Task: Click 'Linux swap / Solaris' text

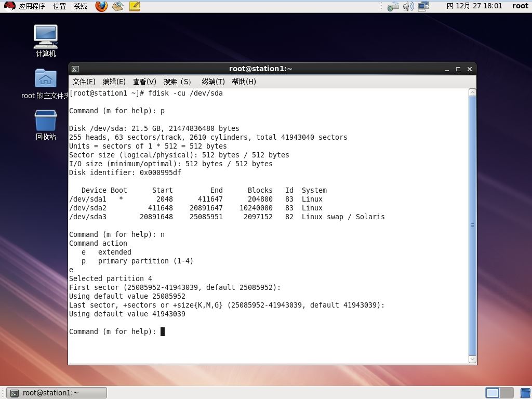Action: [343, 217]
